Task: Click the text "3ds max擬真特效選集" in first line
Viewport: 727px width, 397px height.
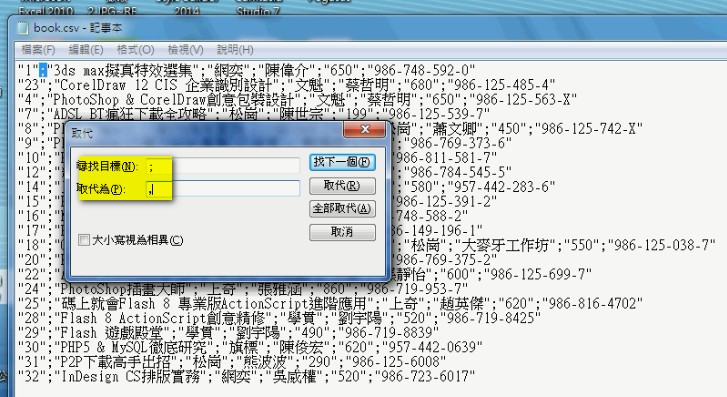Action: (x=123, y=70)
